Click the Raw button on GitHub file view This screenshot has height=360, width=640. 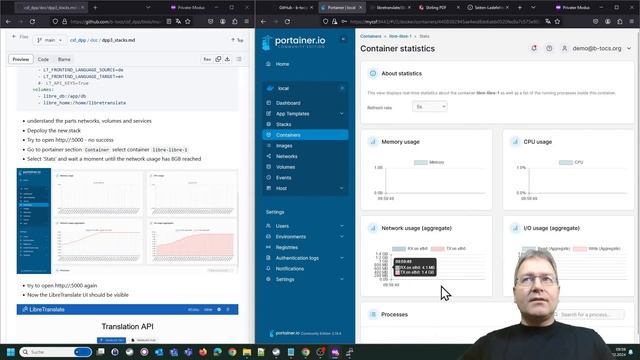(x=207, y=59)
